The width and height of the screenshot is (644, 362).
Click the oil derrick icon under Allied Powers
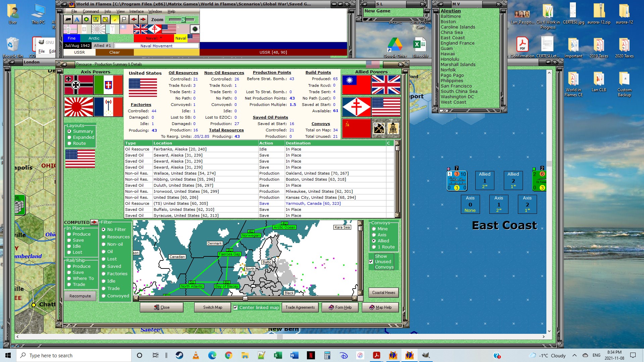click(x=393, y=128)
